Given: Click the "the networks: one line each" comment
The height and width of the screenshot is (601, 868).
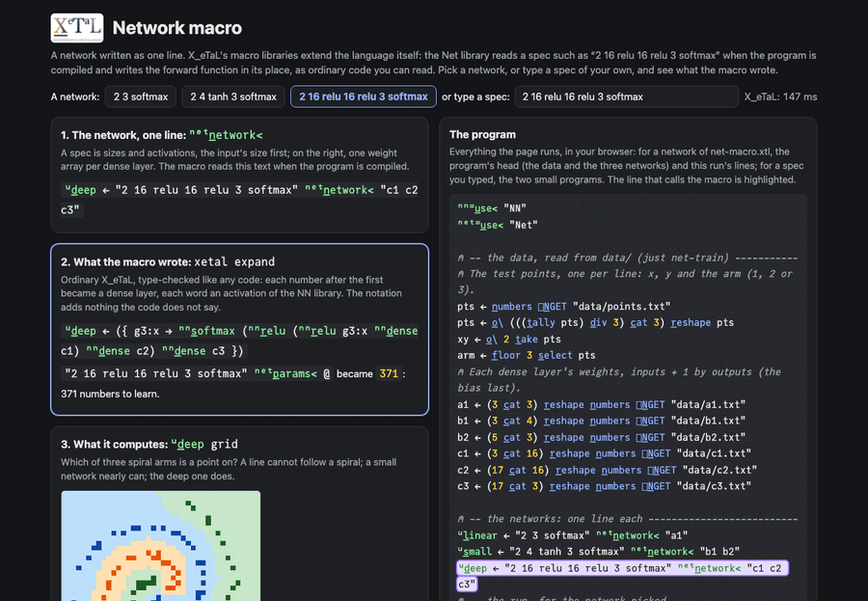Looking at the screenshot, I should [x=628, y=518].
